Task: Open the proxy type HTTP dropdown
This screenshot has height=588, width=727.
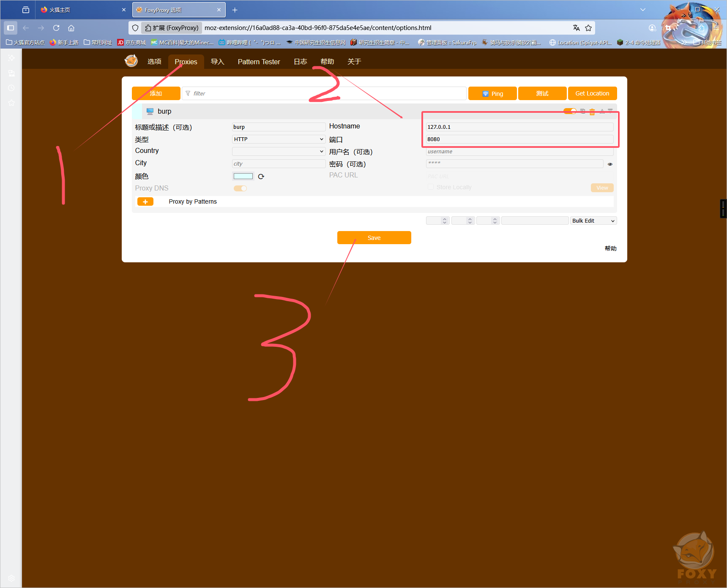Action: pyautogui.click(x=279, y=139)
